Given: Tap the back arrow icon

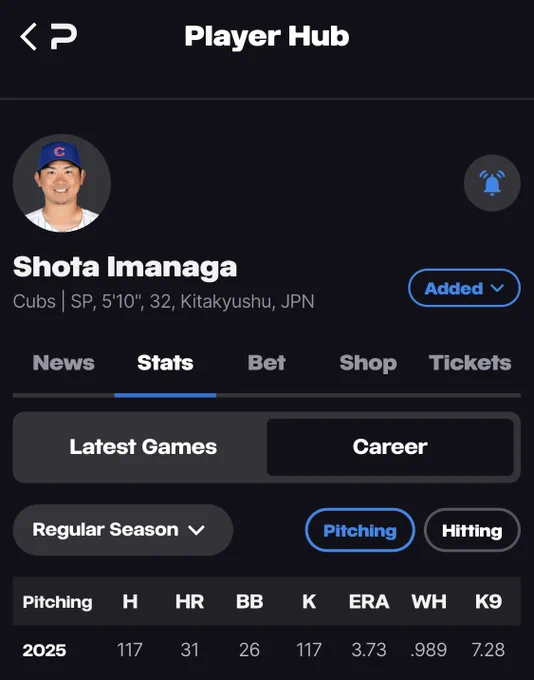Looking at the screenshot, I should [x=28, y=37].
